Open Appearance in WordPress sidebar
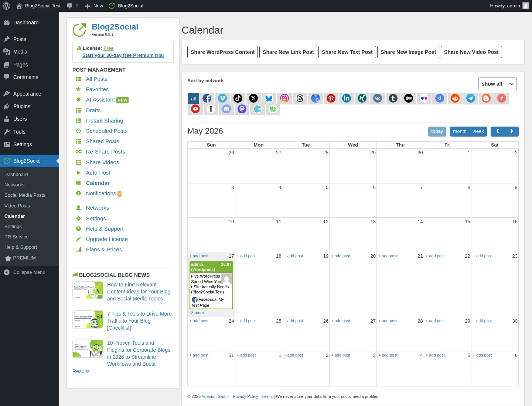This screenshot has width=532, height=406. (30, 94)
